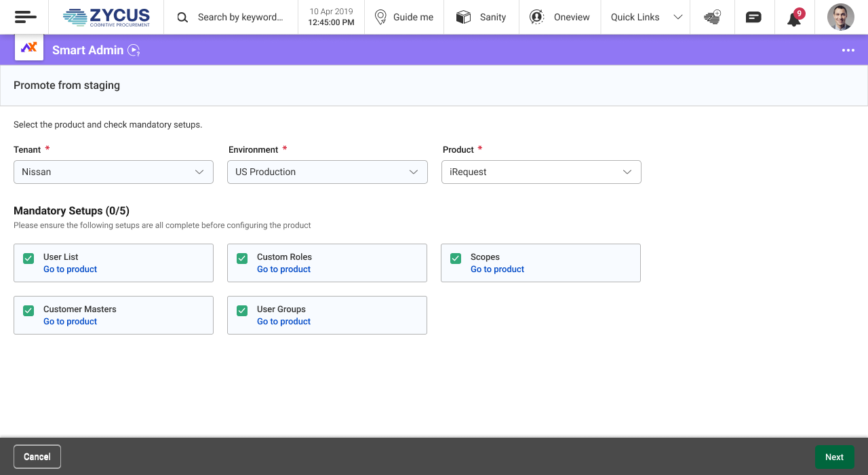The width and height of the screenshot is (868, 475).
Task: Toggle the Customer Masters checkbox
Action: (28, 311)
